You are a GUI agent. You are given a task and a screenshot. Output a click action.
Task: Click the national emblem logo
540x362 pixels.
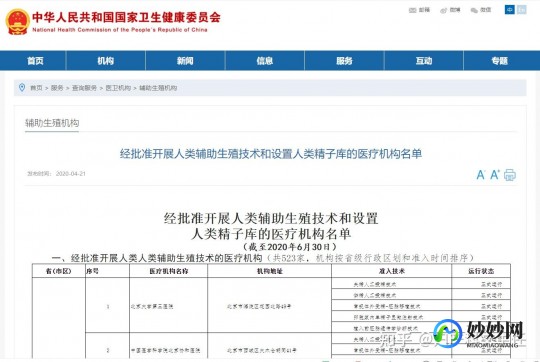pyautogui.click(x=17, y=22)
